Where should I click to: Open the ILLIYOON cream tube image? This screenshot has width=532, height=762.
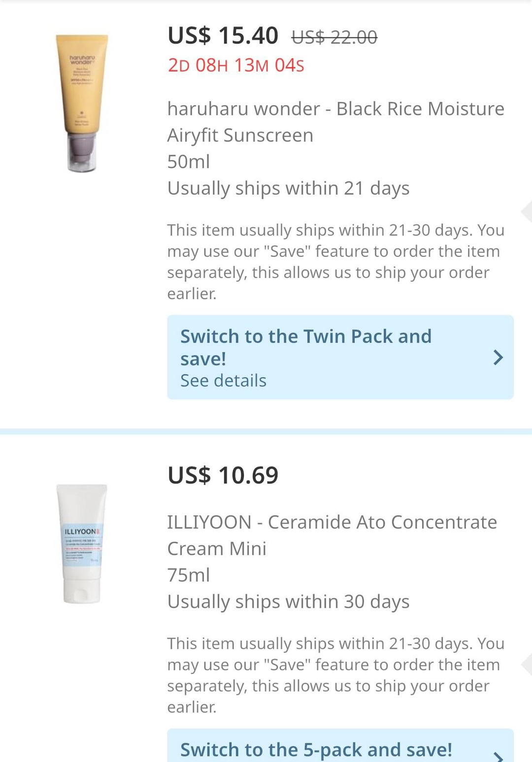pyautogui.click(x=82, y=544)
